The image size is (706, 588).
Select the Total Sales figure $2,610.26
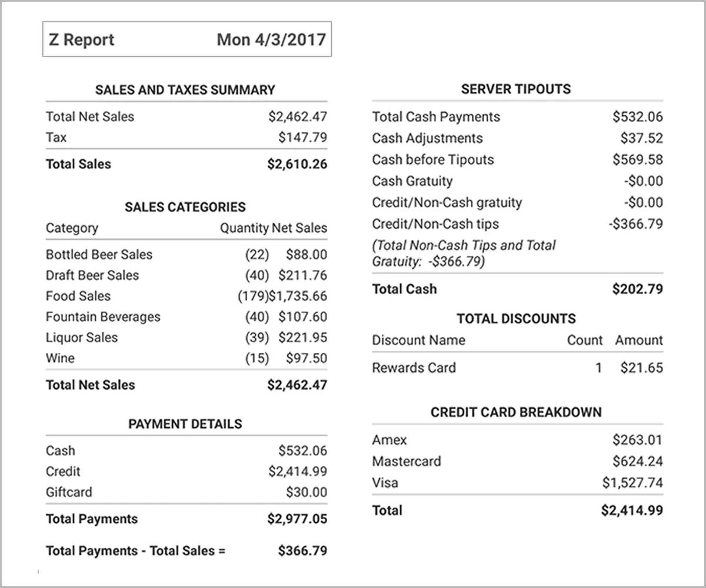(297, 164)
